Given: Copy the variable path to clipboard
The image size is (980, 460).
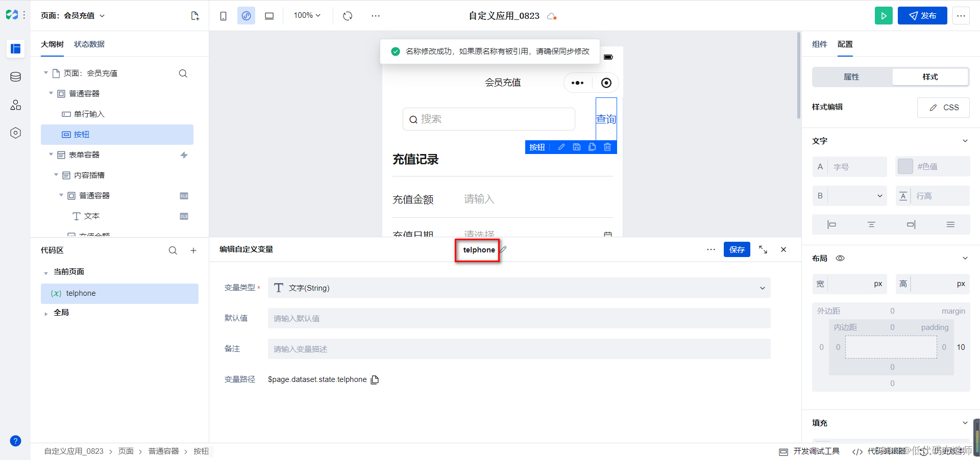Looking at the screenshot, I should pos(375,379).
